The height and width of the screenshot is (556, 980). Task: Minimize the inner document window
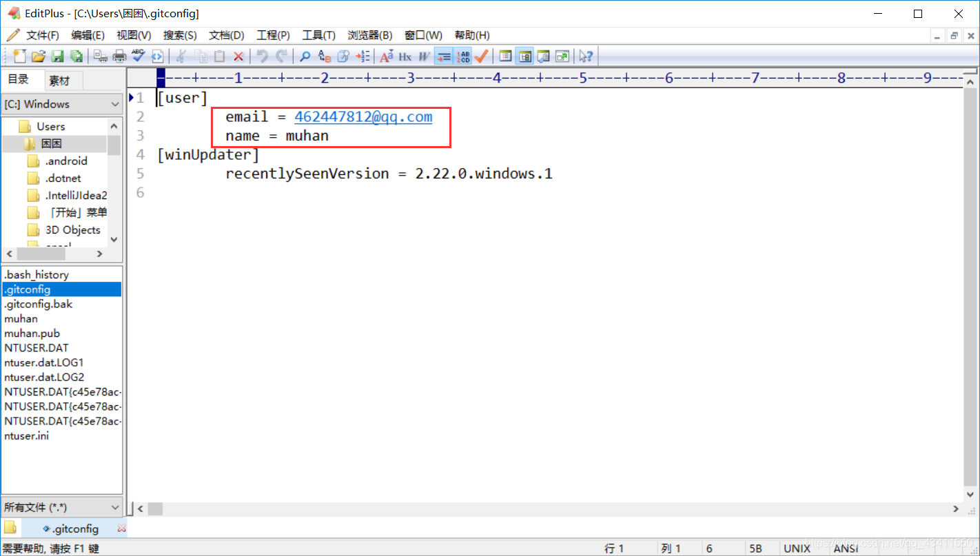pos(937,36)
